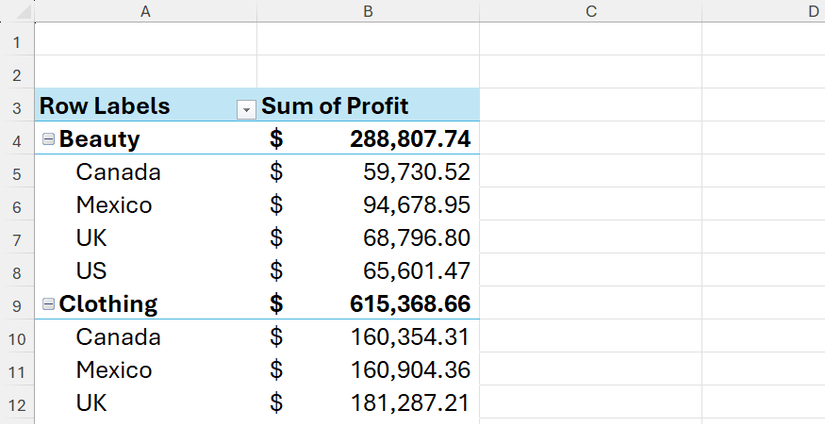The image size is (825, 424).
Task: Select row 6 header
Action: point(17,206)
